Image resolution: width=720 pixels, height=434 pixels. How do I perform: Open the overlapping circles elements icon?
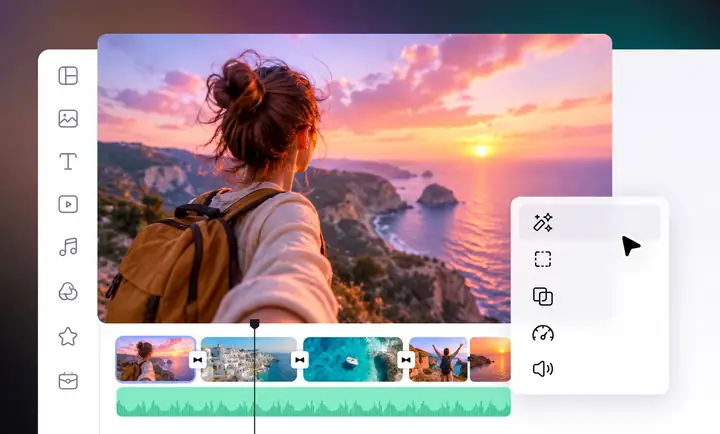[68, 291]
